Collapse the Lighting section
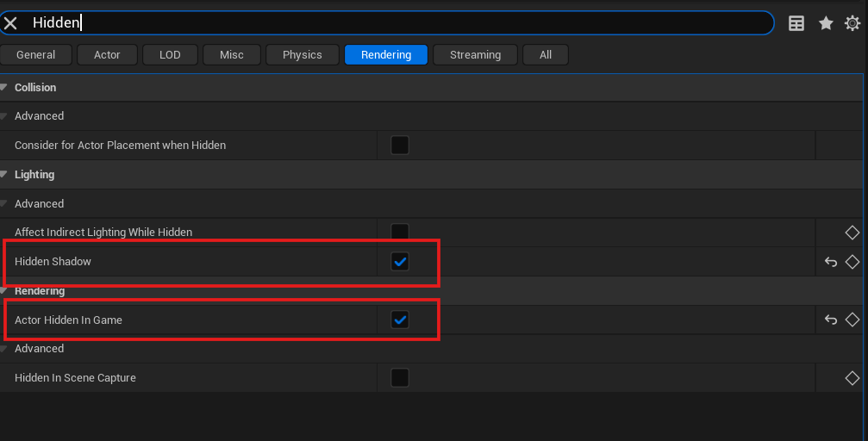 tap(3, 174)
